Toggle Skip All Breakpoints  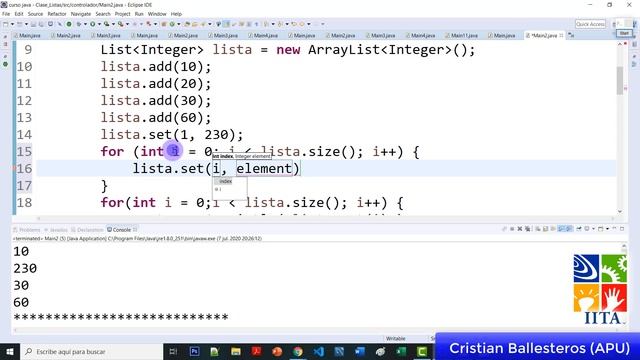(60, 24)
